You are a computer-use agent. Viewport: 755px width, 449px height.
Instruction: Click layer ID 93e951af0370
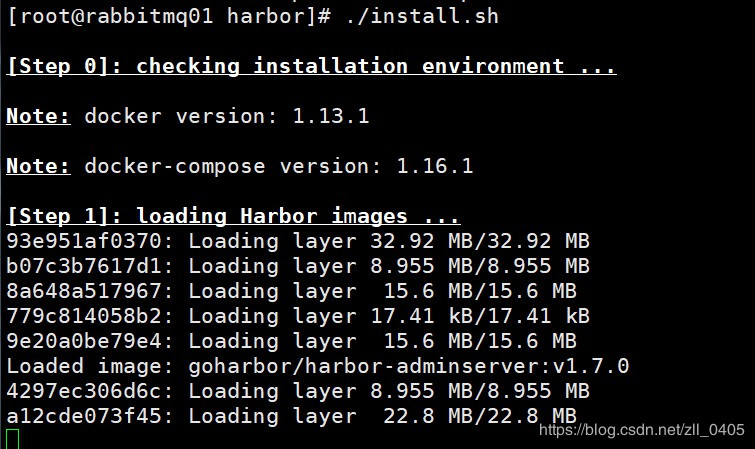tap(87, 241)
